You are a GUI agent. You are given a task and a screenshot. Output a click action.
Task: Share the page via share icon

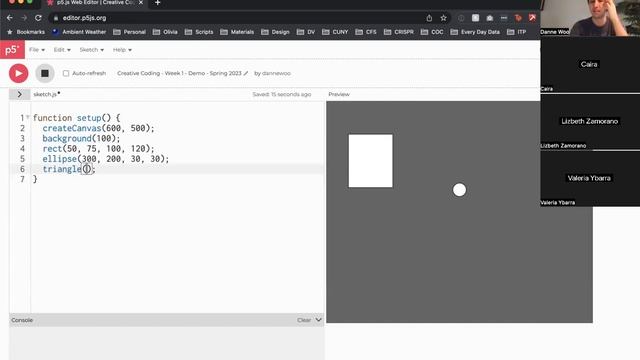pos(429,18)
